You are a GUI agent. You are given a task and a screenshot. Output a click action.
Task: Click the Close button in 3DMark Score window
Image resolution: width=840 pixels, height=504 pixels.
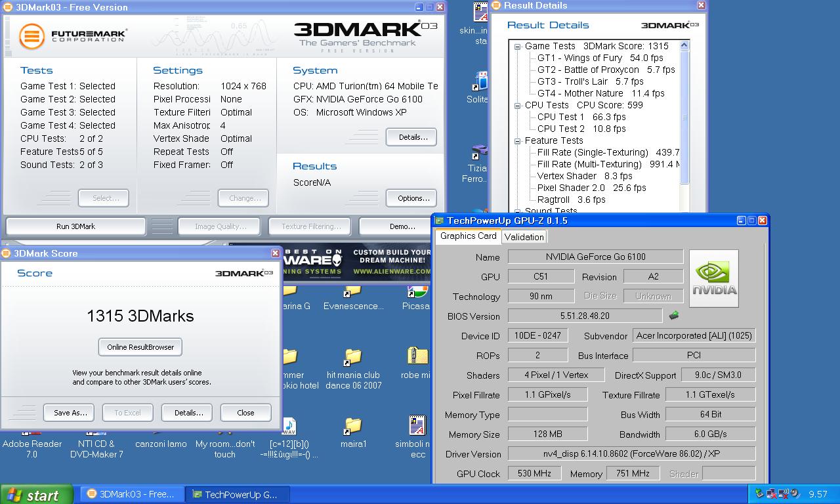[245, 413]
